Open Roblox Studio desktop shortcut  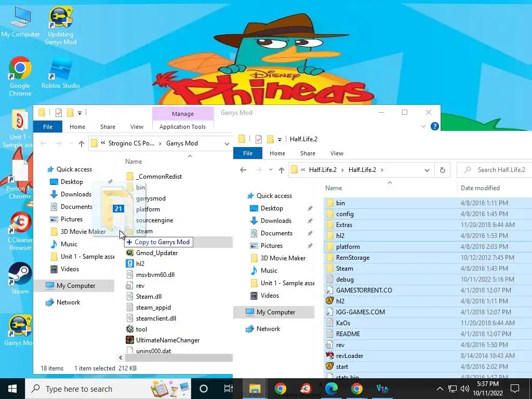[x=61, y=74]
